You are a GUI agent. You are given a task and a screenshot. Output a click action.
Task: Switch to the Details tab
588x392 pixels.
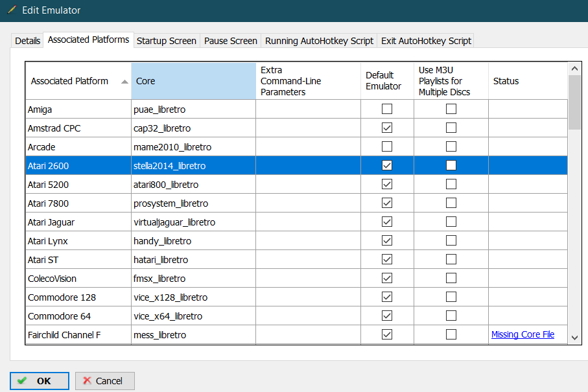(27, 41)
